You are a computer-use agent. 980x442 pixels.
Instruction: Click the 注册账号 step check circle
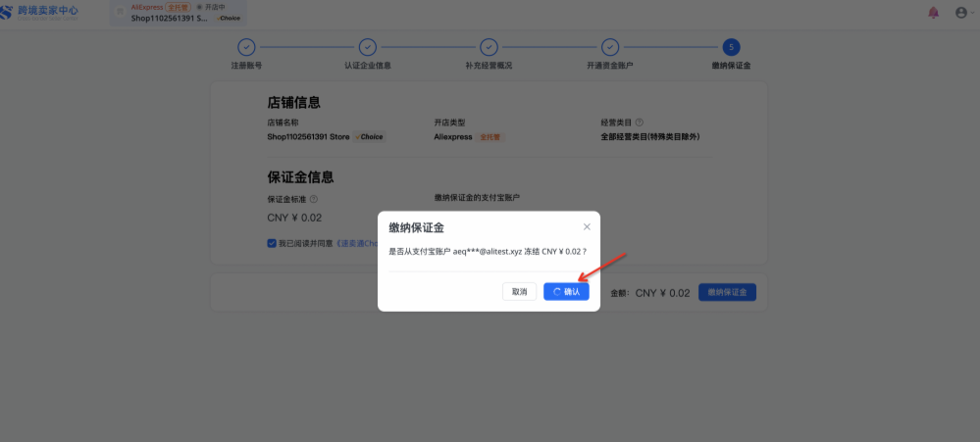pyautogui.click(x=246, y=47)
